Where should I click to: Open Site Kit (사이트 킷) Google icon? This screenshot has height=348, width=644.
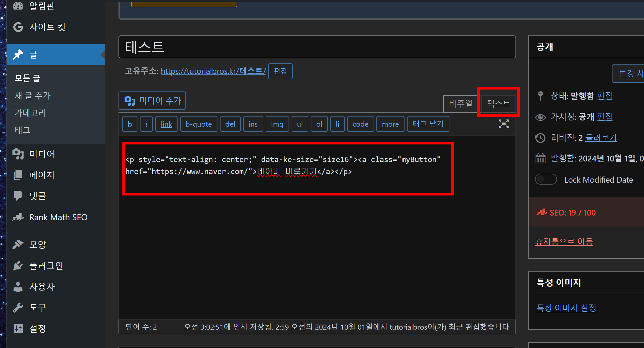click(18, 27)
